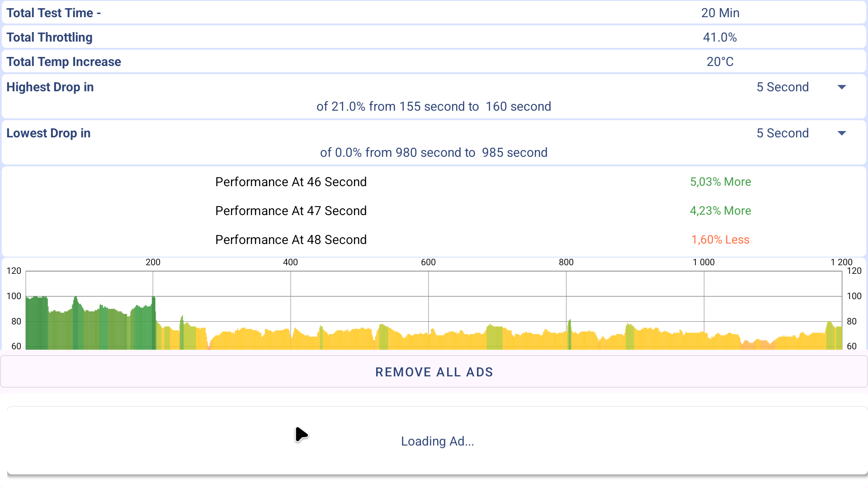Select the Highest Drop '5 Second' value
The image size is (868, 488).
[782, 87]
